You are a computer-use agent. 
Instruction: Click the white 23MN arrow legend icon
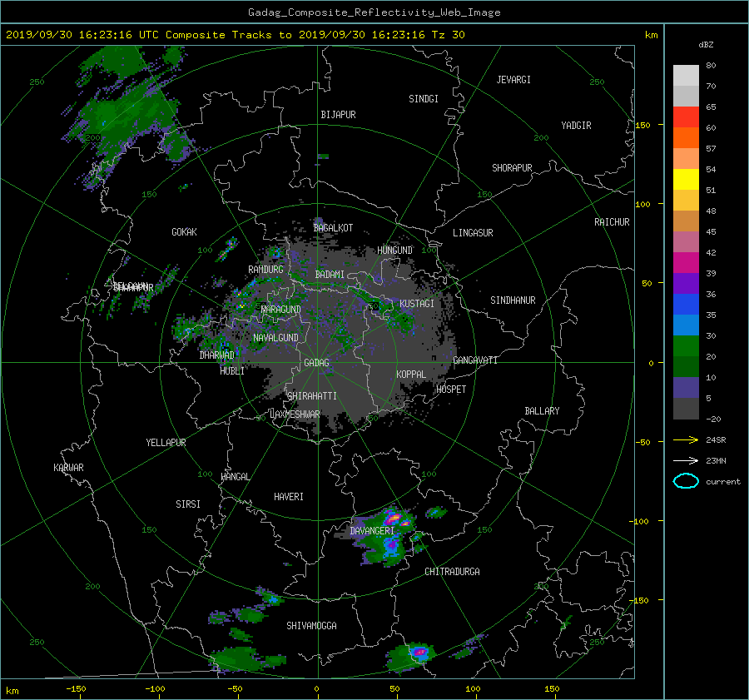[x=686, y=460]
